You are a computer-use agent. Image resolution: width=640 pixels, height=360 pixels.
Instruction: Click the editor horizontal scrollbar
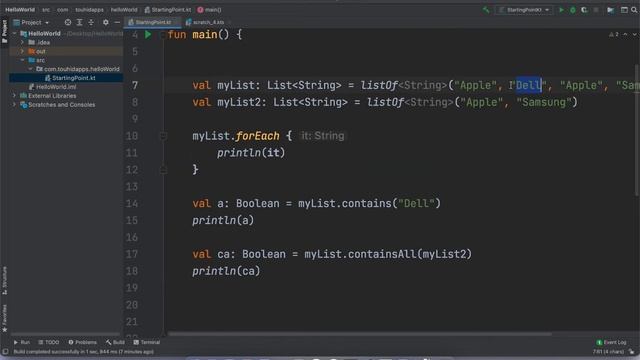pos(359,334)
